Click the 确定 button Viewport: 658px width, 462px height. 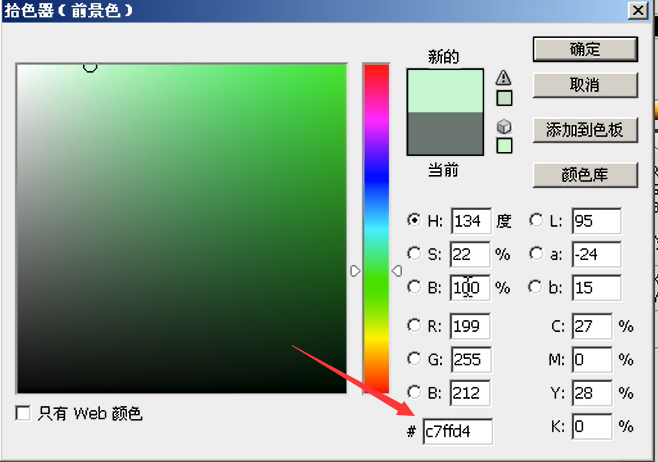[585, 49]
